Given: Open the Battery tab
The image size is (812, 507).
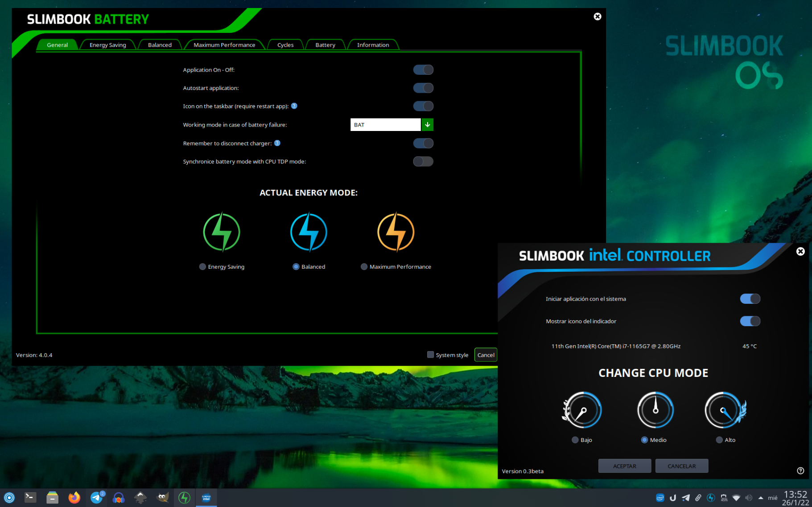Looking at the screenshot, I should tap(325, 45).
